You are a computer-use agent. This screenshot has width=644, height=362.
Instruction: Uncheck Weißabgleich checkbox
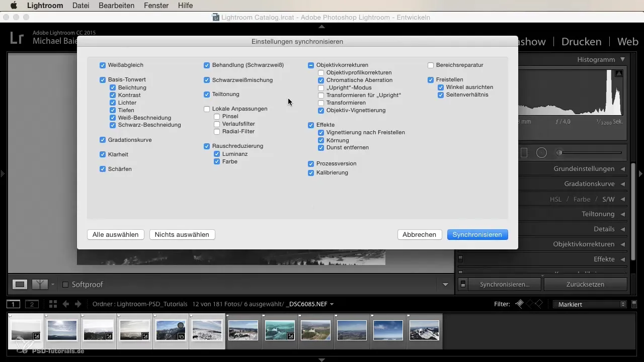[103, 65]
